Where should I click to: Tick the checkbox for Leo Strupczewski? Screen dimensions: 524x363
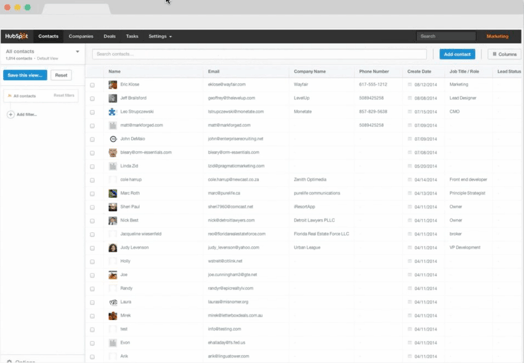point(92,112)
